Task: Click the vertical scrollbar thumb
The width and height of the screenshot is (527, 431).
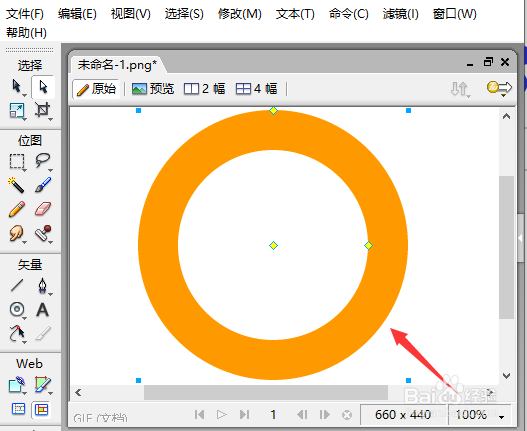Action: tap(506, 247)
